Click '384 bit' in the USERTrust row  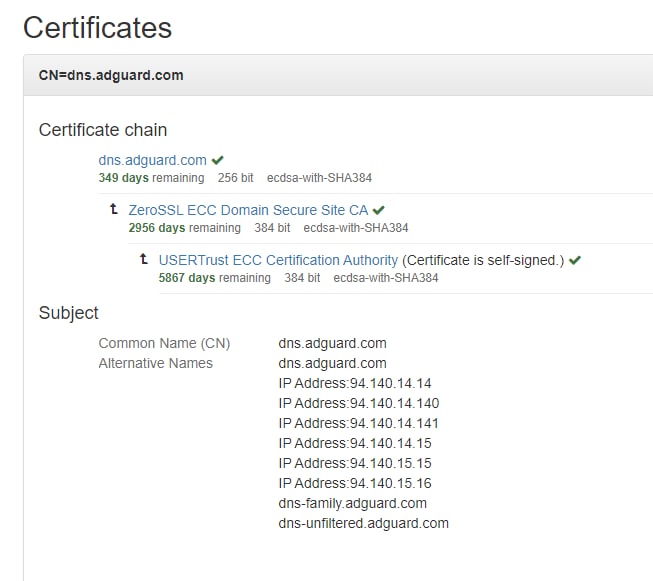(302, 278)
